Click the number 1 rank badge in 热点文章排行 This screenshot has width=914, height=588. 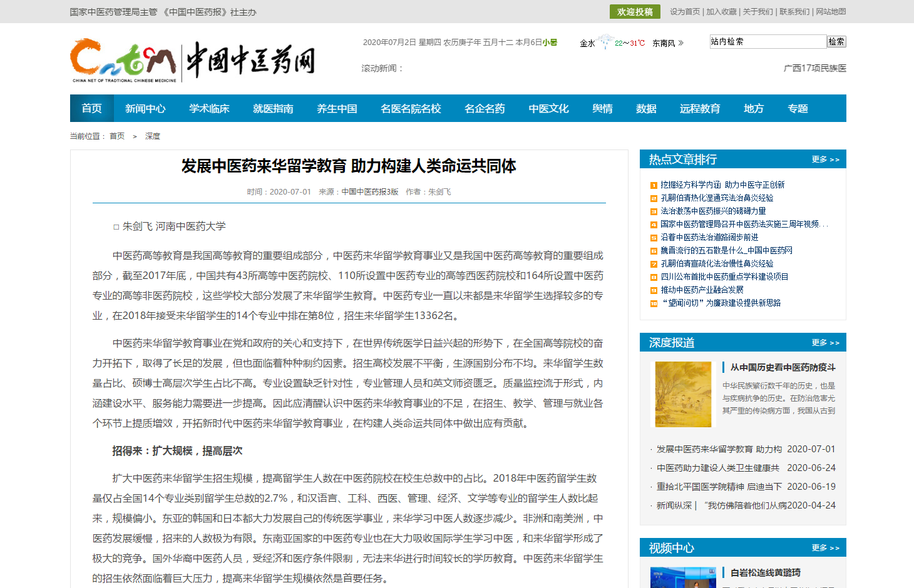pyautogui.click(x=654, y=185)
